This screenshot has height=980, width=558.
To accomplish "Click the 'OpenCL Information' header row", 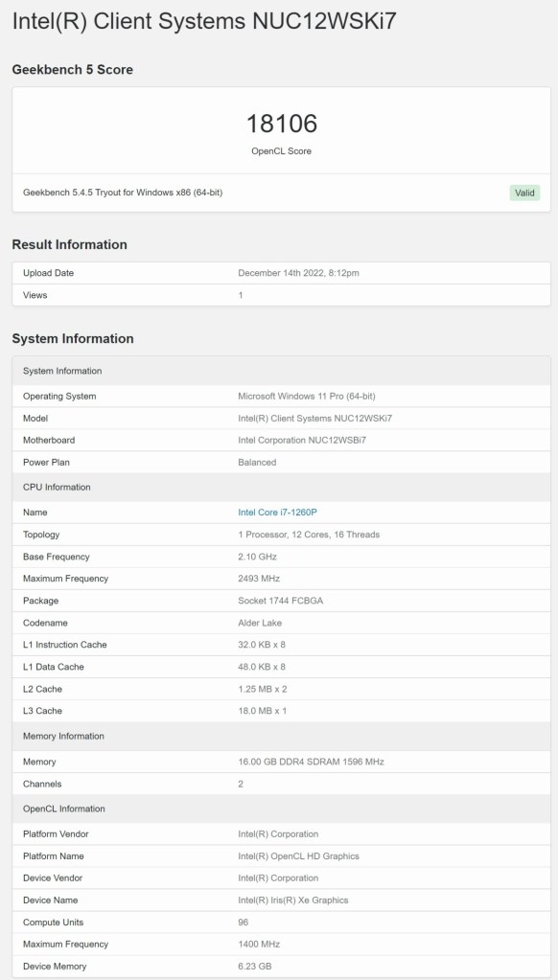I will coord(282,809).
